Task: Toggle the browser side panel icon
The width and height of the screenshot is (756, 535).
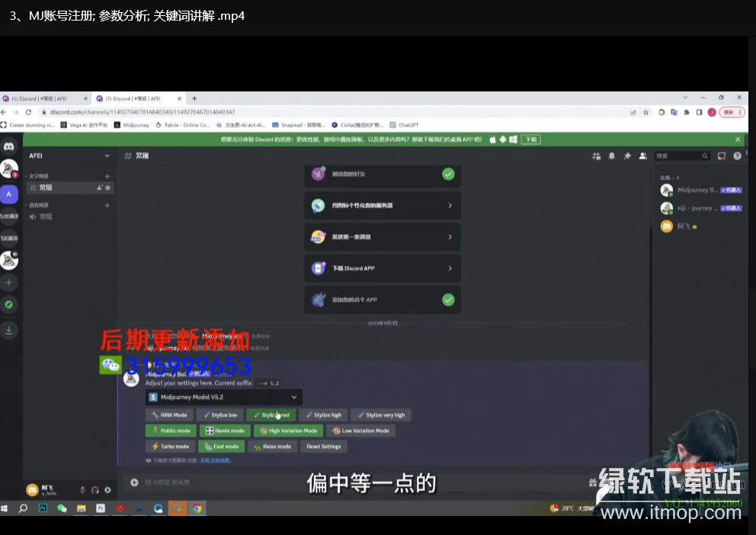Action: tap(699, 112)
